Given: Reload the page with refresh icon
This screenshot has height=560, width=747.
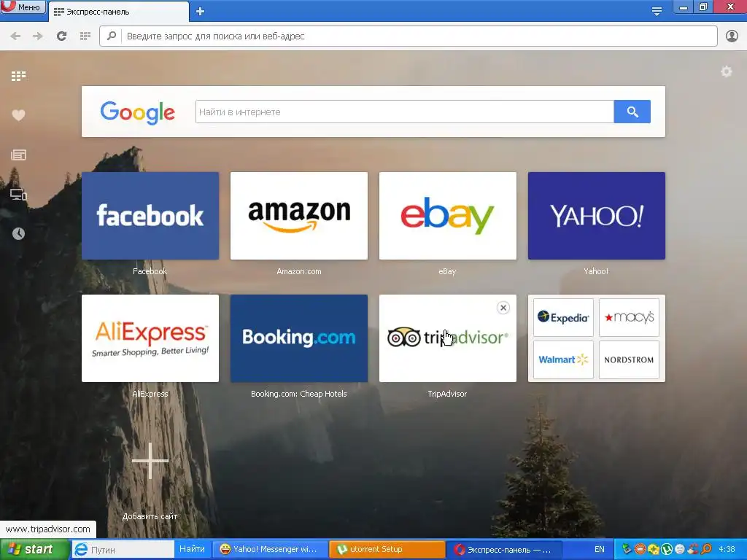Looking at the screenshot, I should click(61, 36).
